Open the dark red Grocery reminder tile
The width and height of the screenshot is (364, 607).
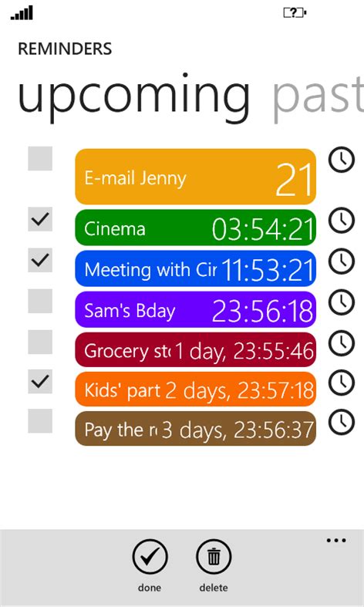tap(196, 349)
